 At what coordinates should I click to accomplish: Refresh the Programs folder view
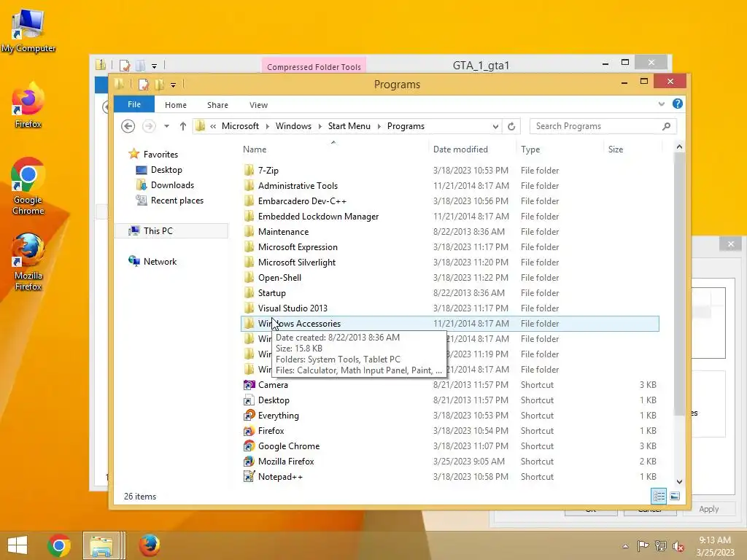pos(511,126)
